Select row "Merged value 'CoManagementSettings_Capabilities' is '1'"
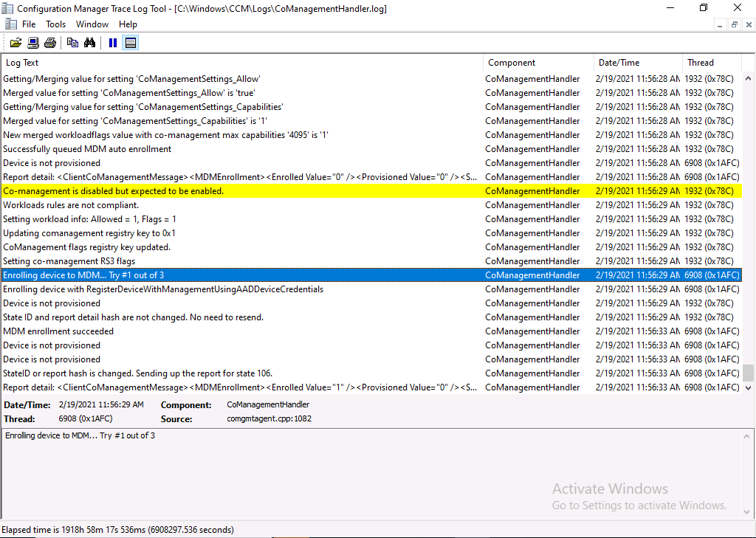This screenshot has width=756, height=538. point(371,121)
